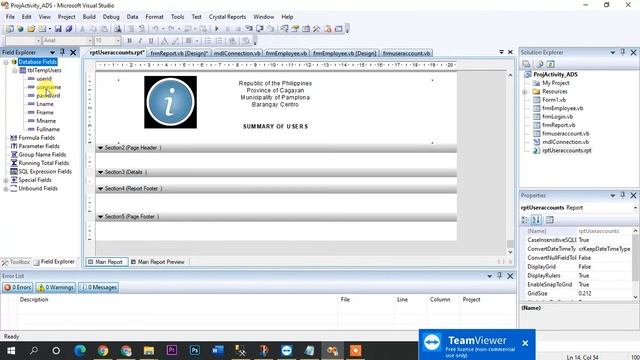The width and height of the screenshot is (640, 360).
Task: Click the Categorized view icon in Properties
Action: [525, 220]
